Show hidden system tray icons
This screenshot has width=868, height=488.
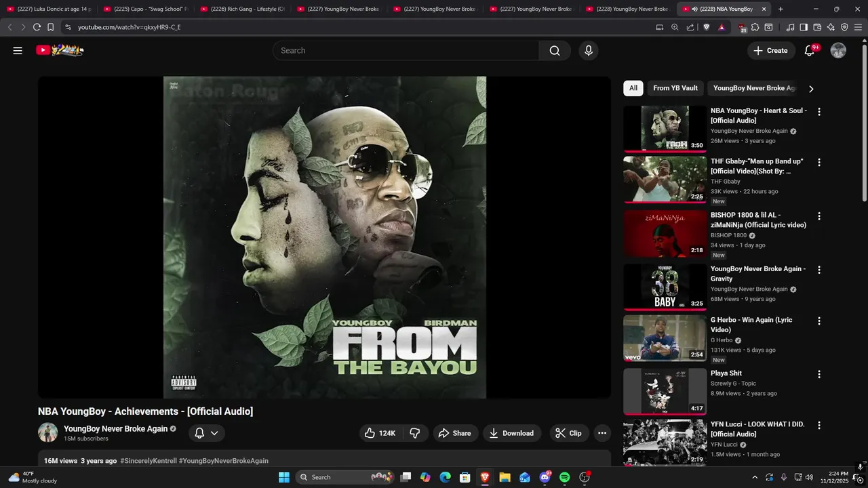[x=754, y=477]
